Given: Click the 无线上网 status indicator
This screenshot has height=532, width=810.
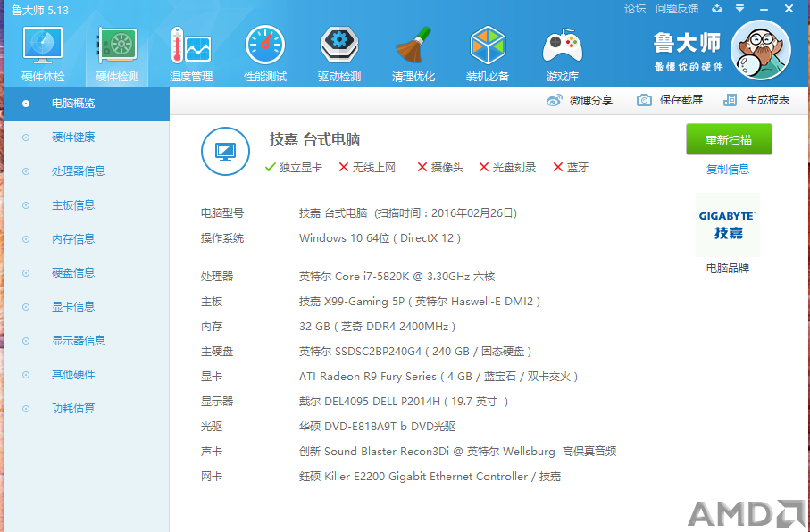Looking at the screenshot, I should coord(367,167).
